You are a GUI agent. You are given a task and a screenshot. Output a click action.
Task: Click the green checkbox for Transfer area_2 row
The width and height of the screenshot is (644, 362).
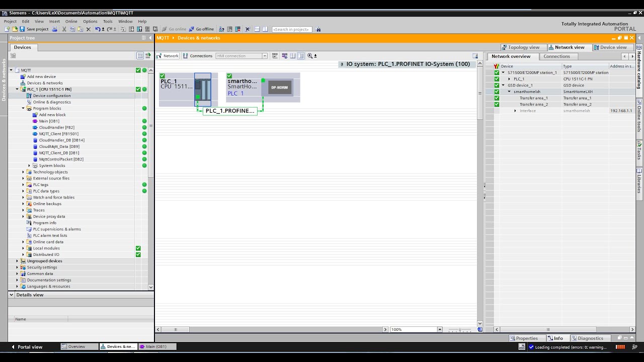tap(497, 104)
